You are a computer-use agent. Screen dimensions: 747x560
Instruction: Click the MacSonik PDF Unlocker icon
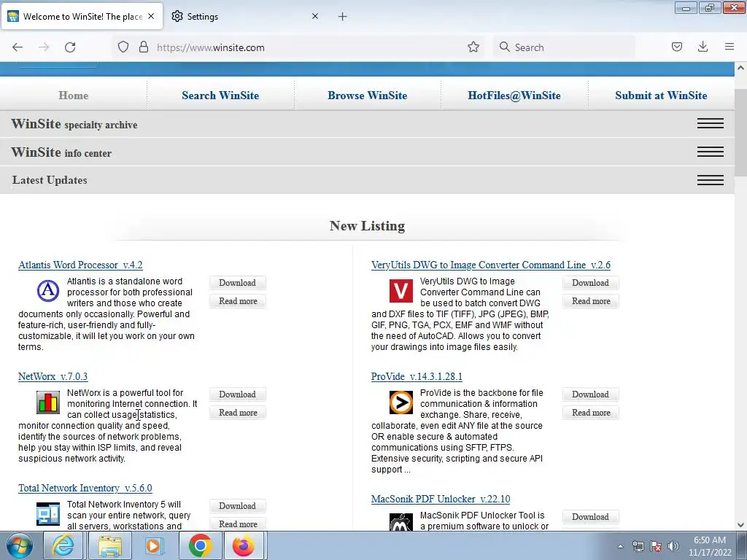401,523
